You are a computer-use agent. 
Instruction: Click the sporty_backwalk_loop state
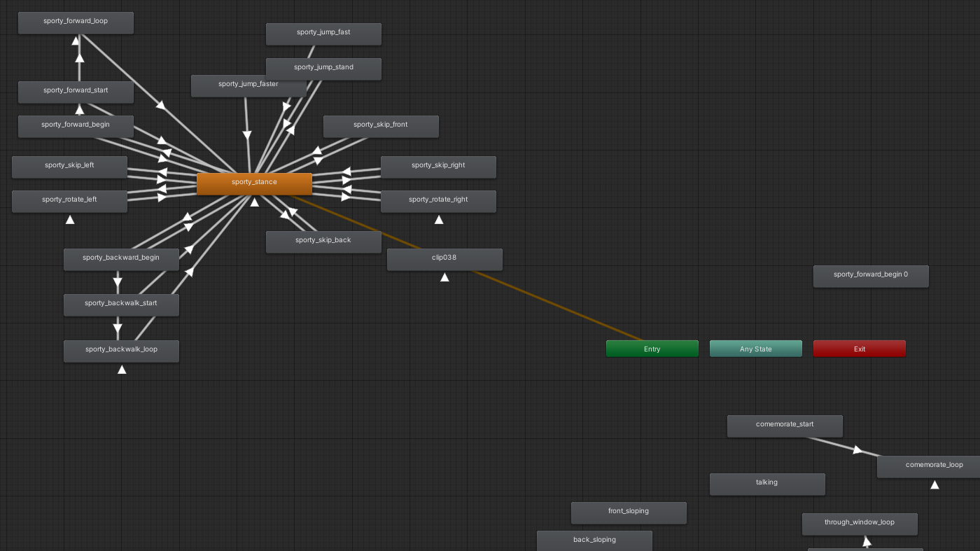tap(121, 351)
